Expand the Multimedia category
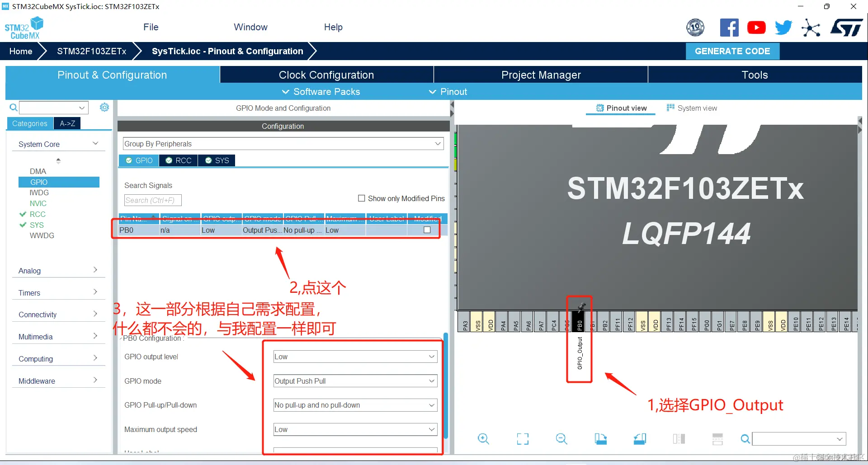Viewport: 868px width, 465px height. (x=58, y=336)
